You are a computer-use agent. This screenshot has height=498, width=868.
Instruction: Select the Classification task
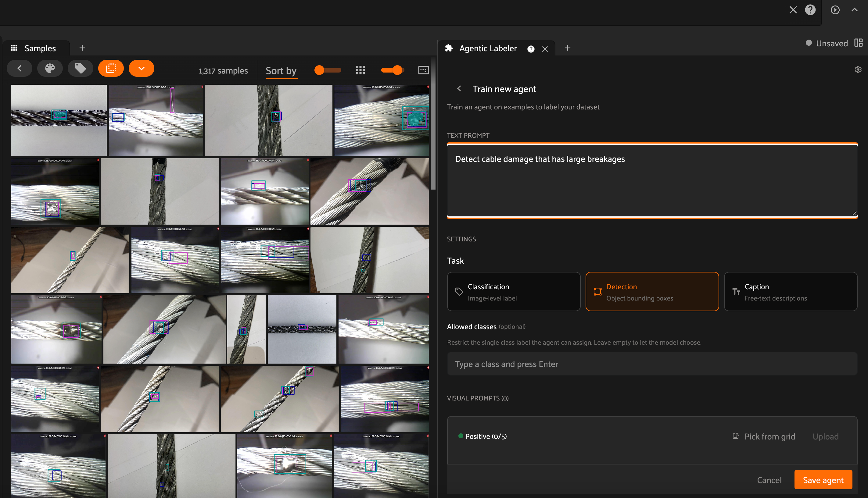click(513, 291)
